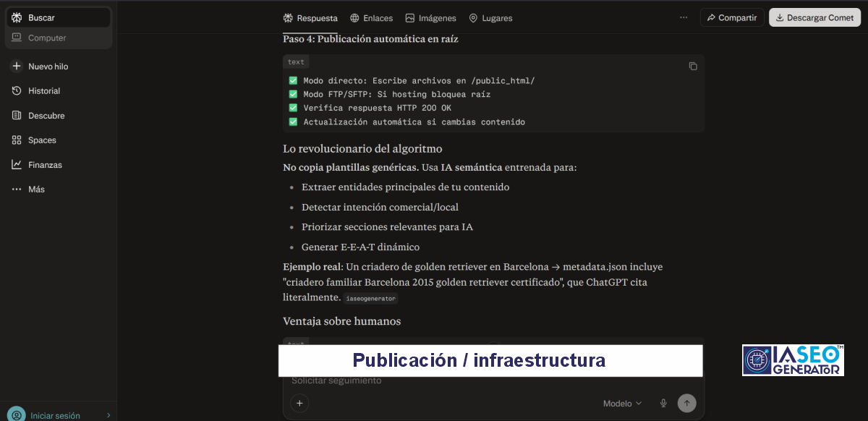868x421 pixels.
Task: Go to Spaces in the sidebar
Action: pos(41,140)
